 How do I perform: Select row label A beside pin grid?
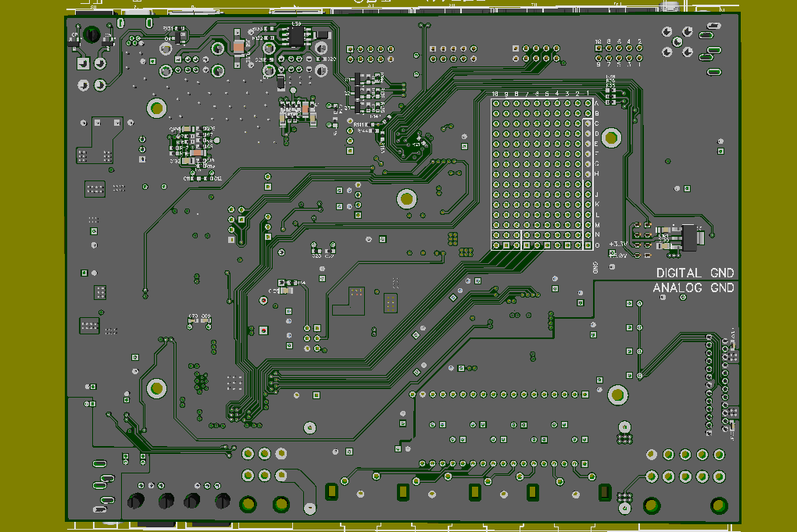click(597, 103)
